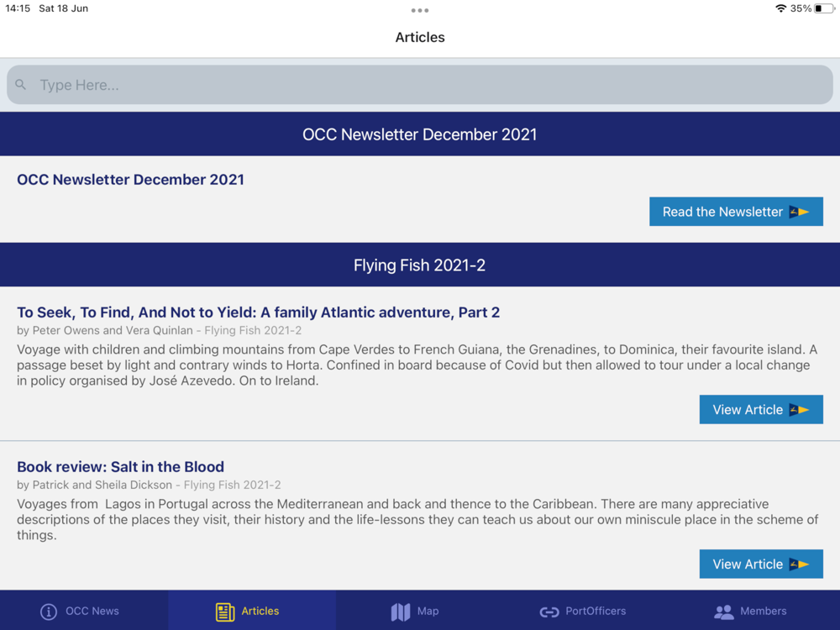Go to the Map tab label
This screenshot has width=840, height=630.
428,611
